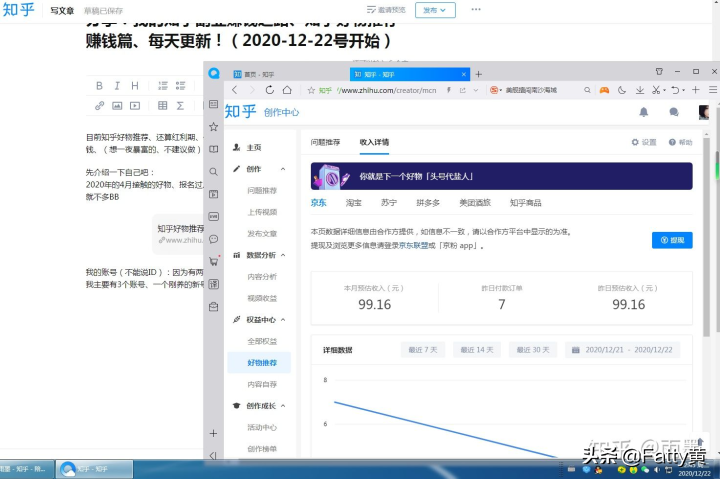Open browser sidebar search icon
720x479 pixels.
click(x=214, y=172)
